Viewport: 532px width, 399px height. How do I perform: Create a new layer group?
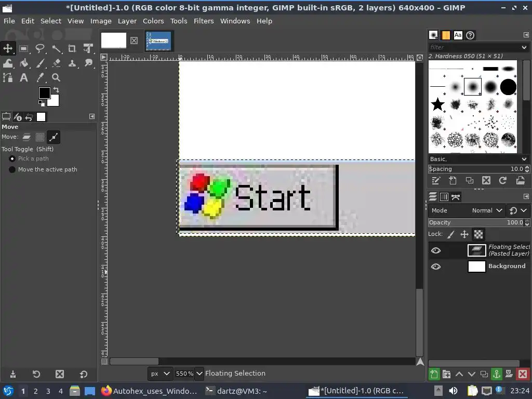tap(446, 374)
